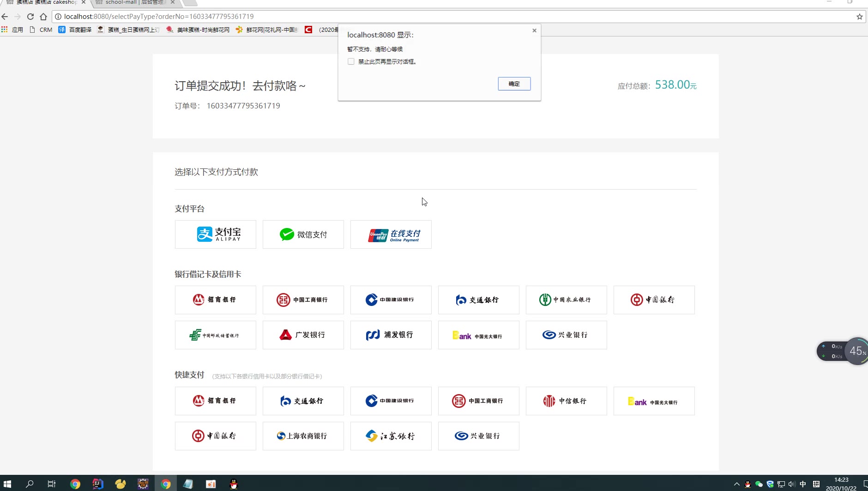Screen dimensions: 868x491
Task: Switch to the school-mall browser tab
Action: pyautogui.click(x=134, y=3)
